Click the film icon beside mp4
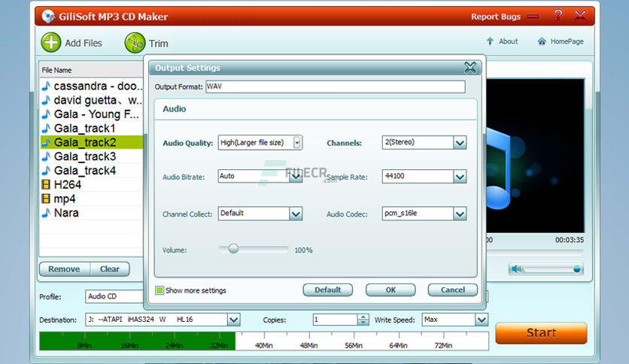 [x=46, y=199]
